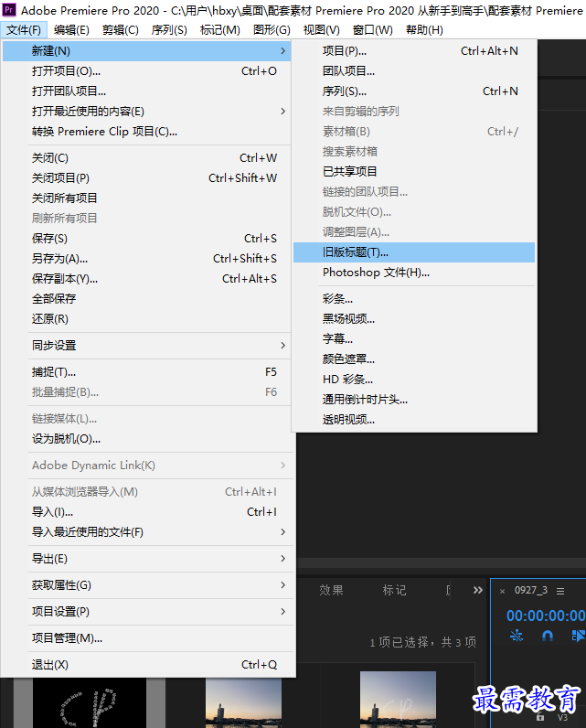The height and width of the screenshot is (728, 586).
Task: Choose 全部保存 menu entry
Action: click(146, 298)
